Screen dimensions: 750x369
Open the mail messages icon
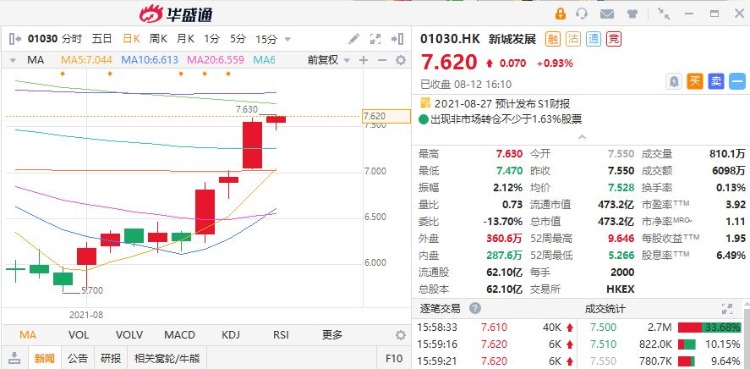(607, 13)
